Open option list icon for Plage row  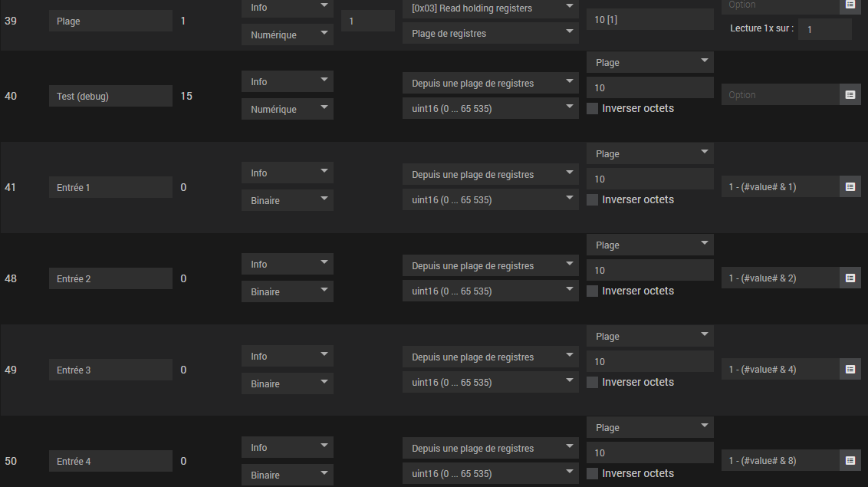[x=850, y=5]
